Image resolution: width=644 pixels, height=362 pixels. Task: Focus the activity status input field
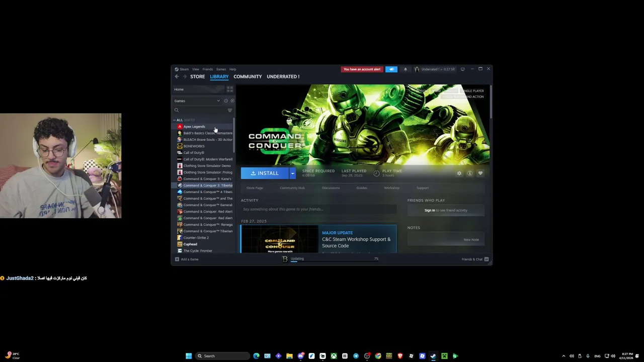pos(318,209)
